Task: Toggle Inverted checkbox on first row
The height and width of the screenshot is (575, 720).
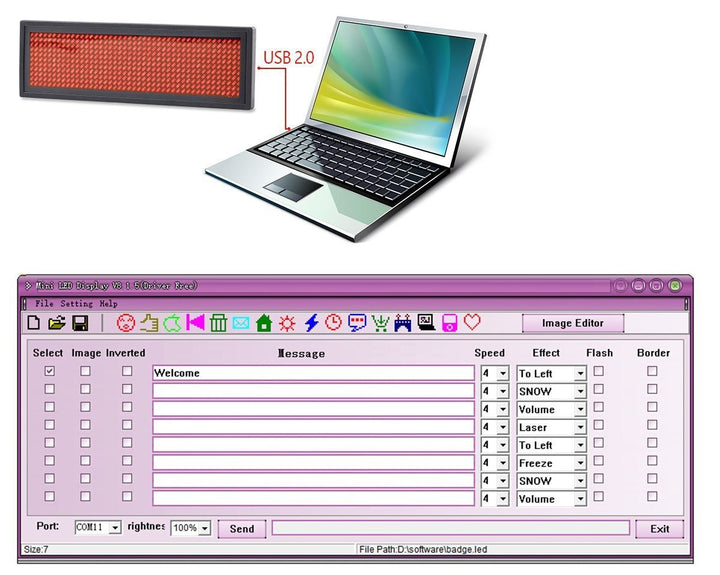Action: point(127,371)
